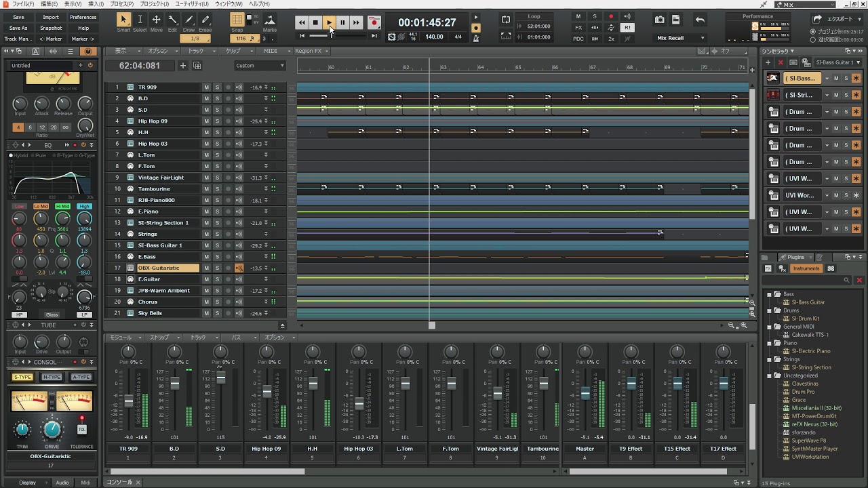868x488 pixels.
Task: Select the Smart tool
Action: [123, 20]
